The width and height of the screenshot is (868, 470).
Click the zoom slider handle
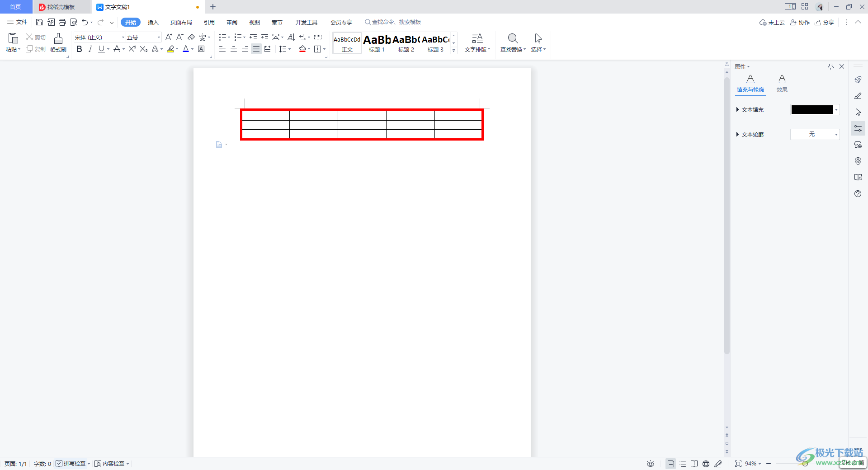(x=805, y=464)
